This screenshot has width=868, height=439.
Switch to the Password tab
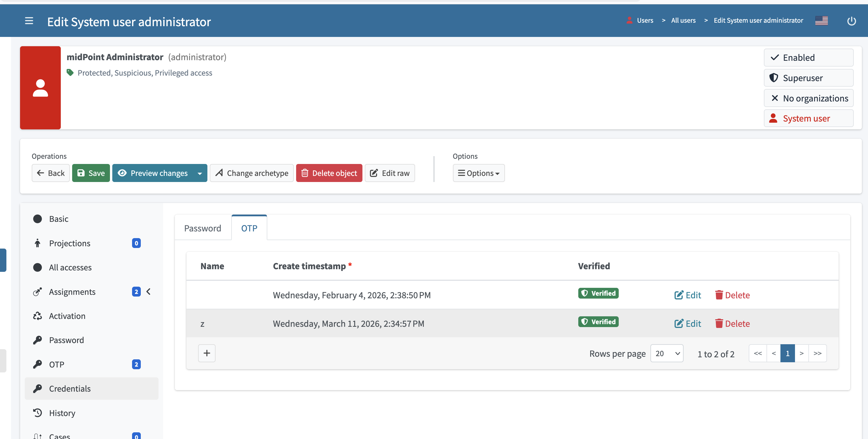coord(202,228)
